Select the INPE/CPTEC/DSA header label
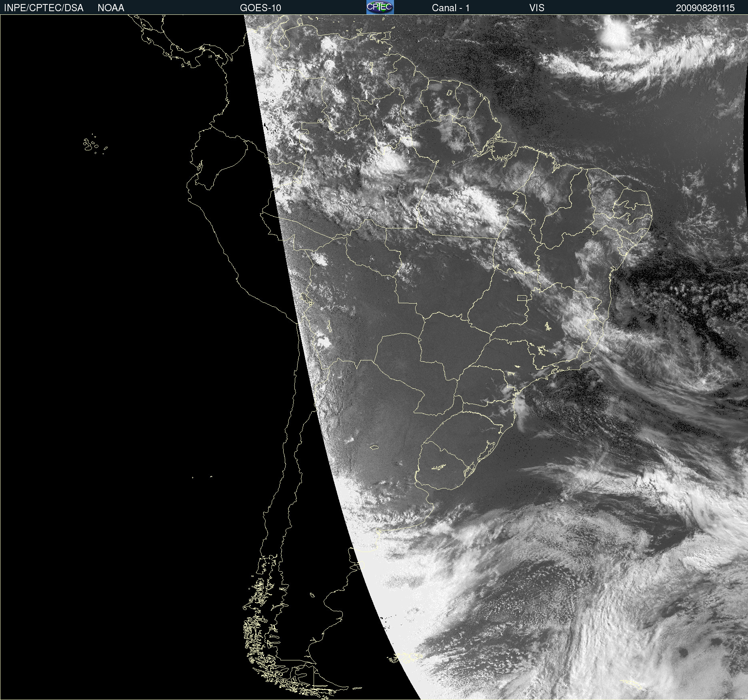This screenshot has height=700, width=748. coord(44,8)
